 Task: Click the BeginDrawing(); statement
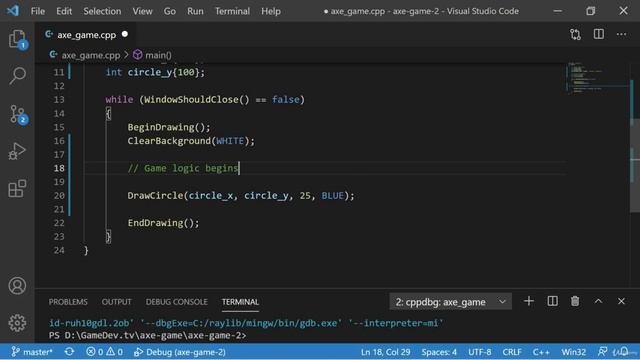[x=169, y=127]
